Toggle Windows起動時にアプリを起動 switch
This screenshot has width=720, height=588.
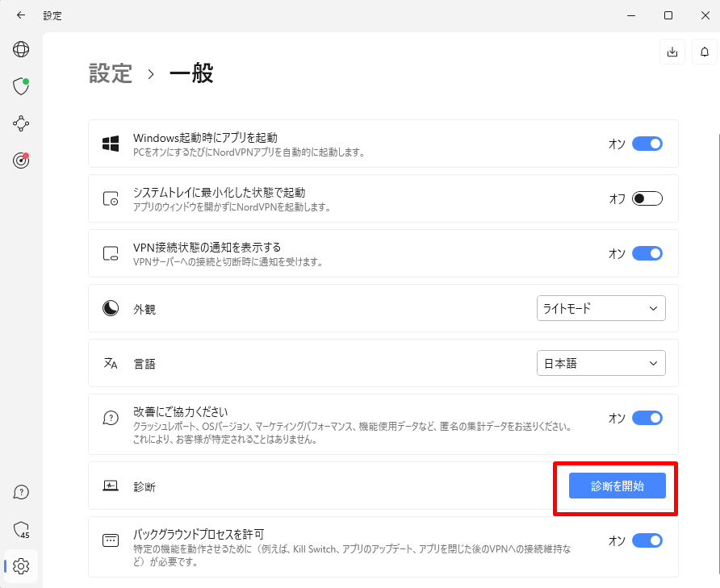coord(647,144)
